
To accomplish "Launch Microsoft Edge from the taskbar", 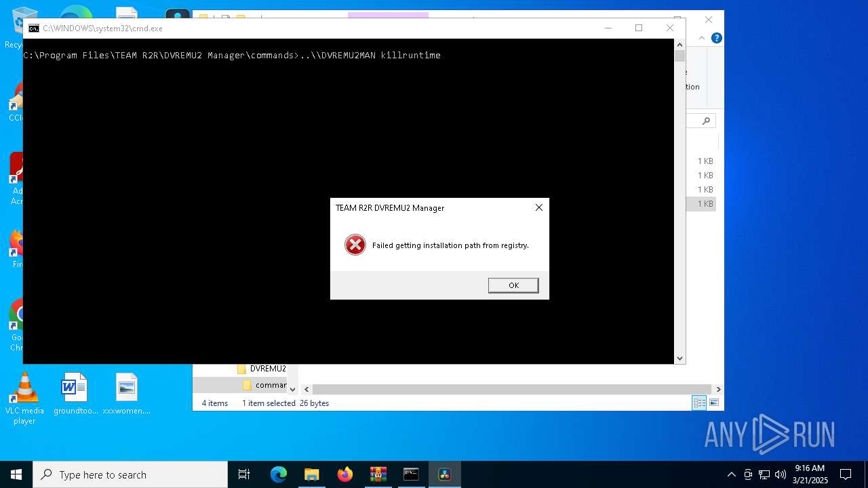I will click(x=279, y=474).
